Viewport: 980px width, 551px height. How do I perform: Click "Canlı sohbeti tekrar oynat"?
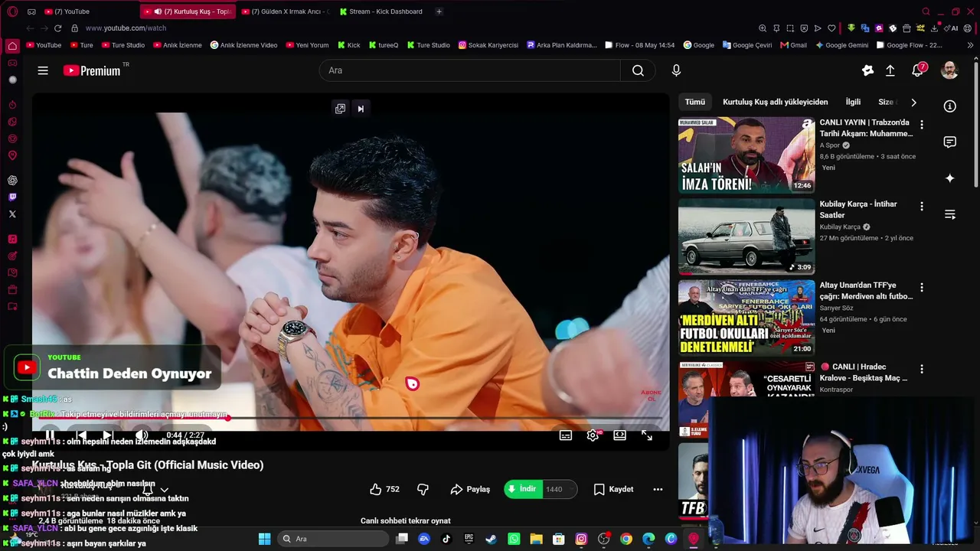(x=406, y=521)
